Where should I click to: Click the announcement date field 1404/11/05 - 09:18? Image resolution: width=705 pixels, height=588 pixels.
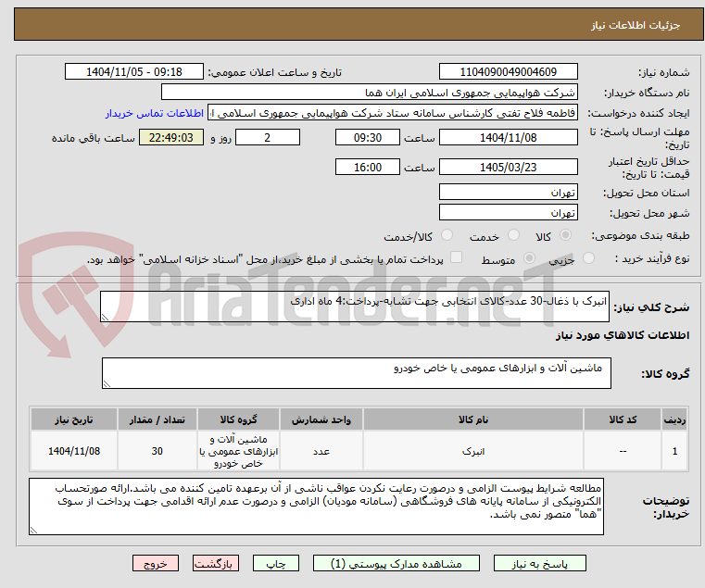click(x=134, y=71)
